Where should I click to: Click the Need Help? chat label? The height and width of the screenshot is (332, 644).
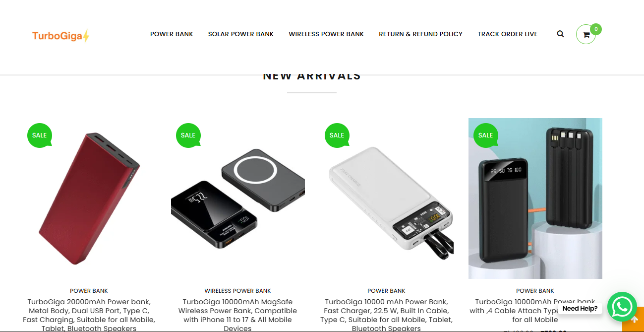point(580,308)
